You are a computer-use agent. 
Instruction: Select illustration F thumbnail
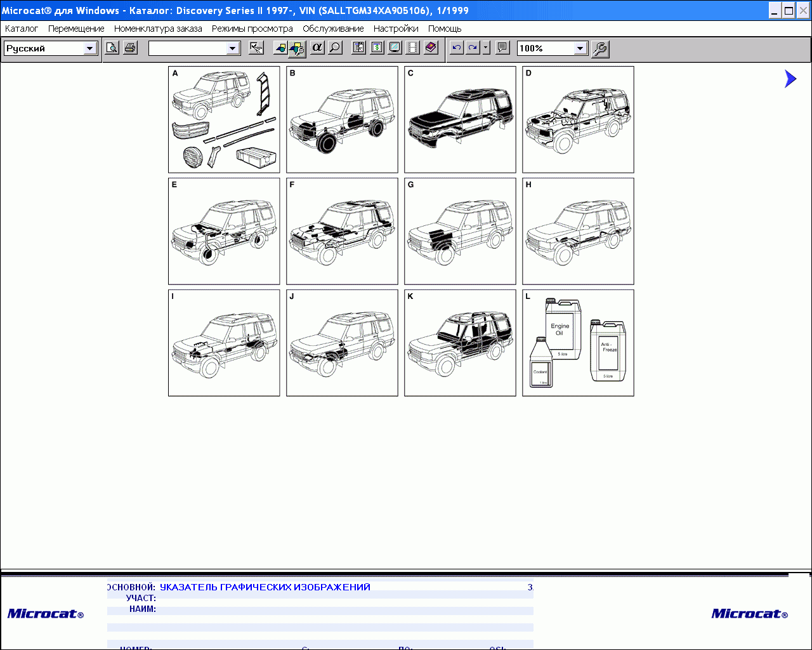pyautogui.click(x=342, y=231)
